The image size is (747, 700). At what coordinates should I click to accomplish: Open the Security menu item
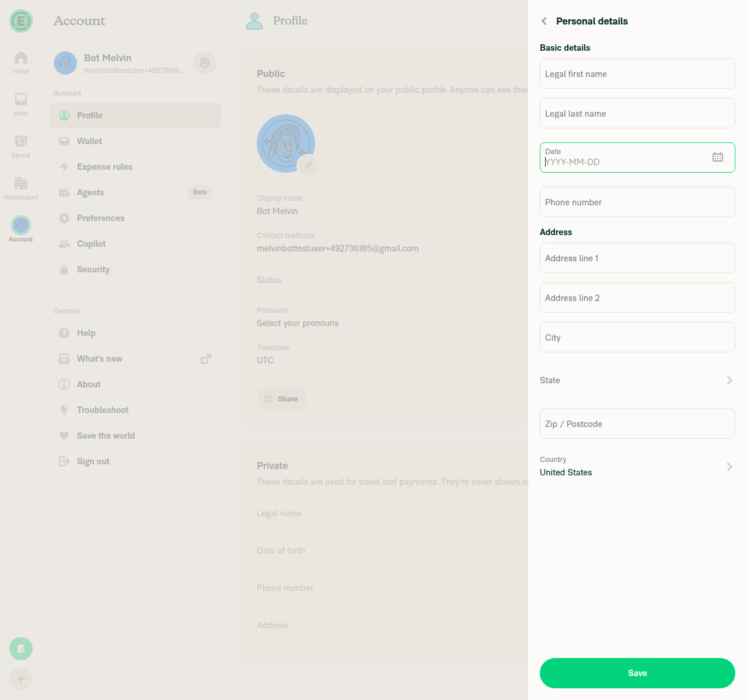135,269
